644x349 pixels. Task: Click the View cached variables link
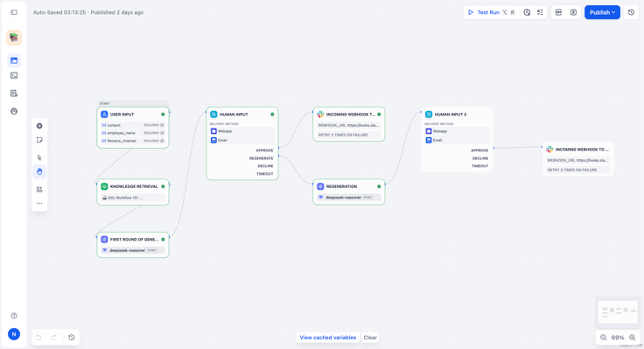[x=328, y=338]
